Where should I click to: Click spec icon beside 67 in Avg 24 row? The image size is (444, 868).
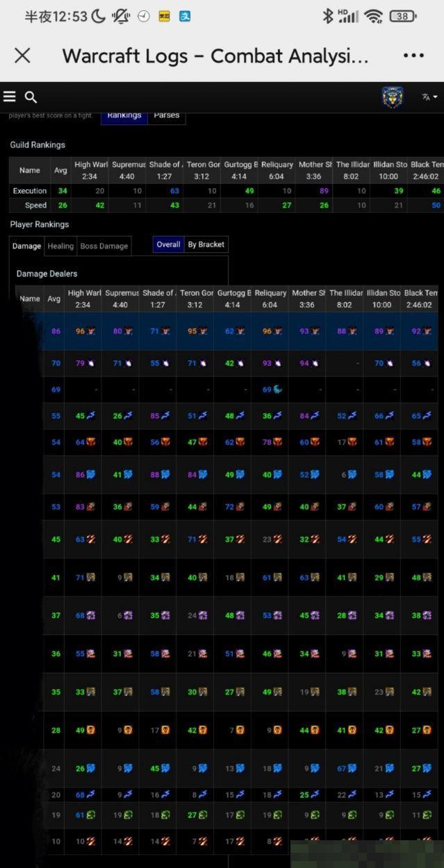[x=352, y=769]
